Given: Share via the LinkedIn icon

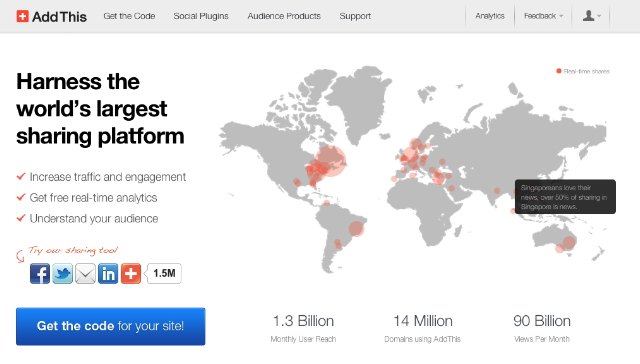Looking at the screenshot, I should point(108,273).
